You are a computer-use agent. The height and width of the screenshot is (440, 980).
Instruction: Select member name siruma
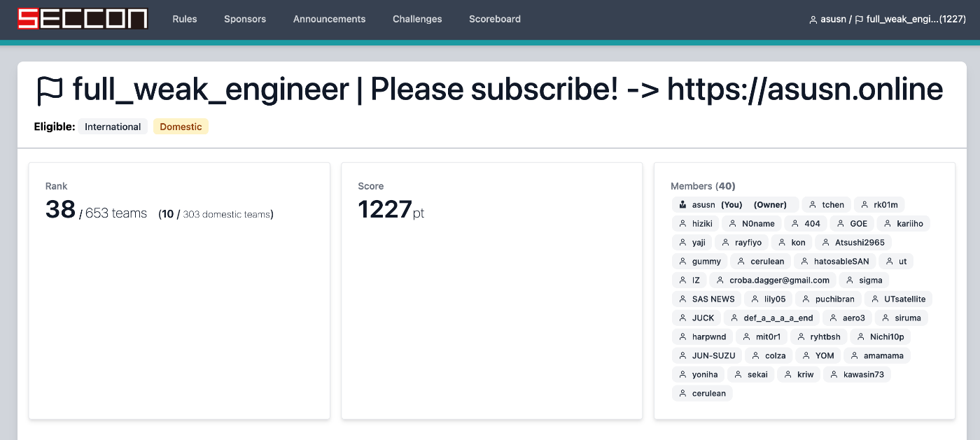click(908, 318)
